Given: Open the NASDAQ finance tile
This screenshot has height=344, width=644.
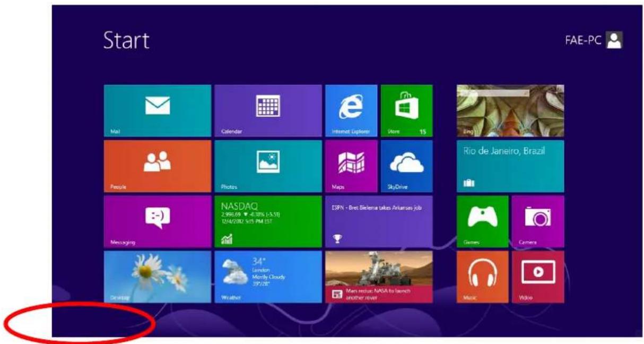Looking at the screenshot, I should [268, 221].
